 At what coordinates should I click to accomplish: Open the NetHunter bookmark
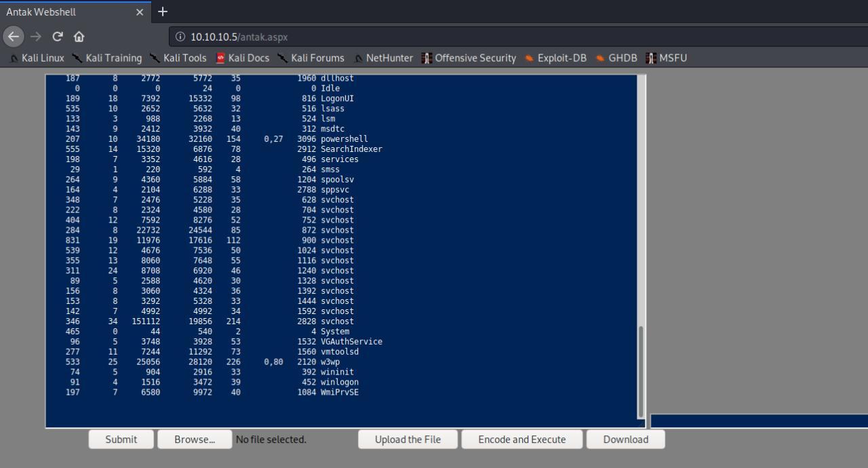[x=383, y=58]
